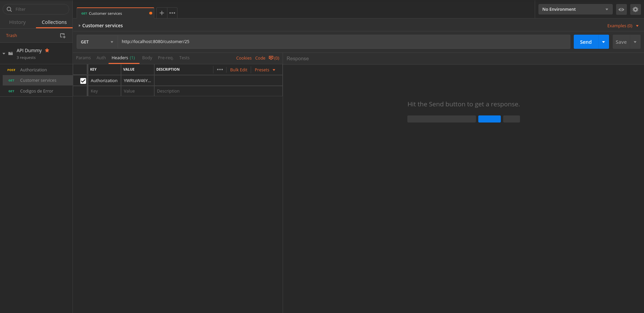Open the Body tab
The image size is (644, 313).
(x=147, y=58)
